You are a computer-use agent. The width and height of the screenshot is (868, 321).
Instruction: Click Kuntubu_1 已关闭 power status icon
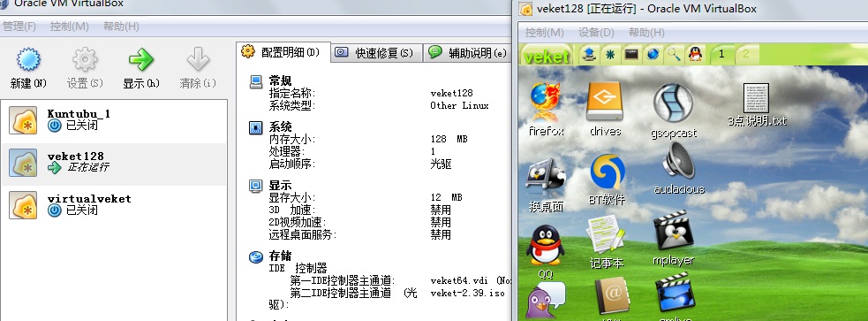(54, 126)
